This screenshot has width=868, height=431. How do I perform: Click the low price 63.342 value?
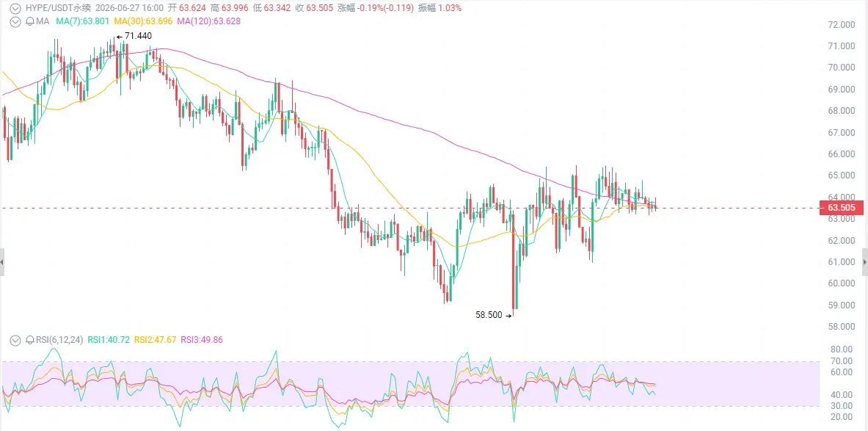[277, 8]
